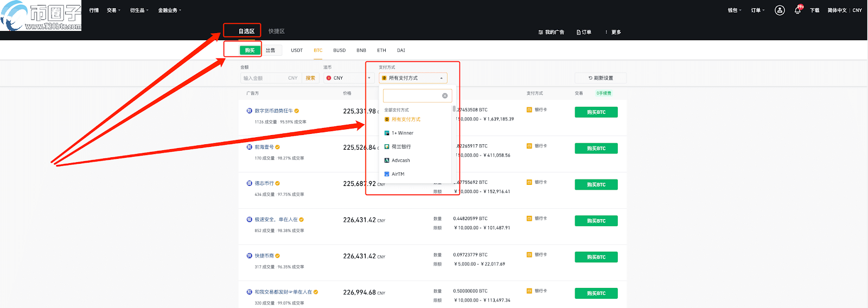Switch to 购买 mode
The height and width of the screenshot is (308, 868).
tap(250, 50)
